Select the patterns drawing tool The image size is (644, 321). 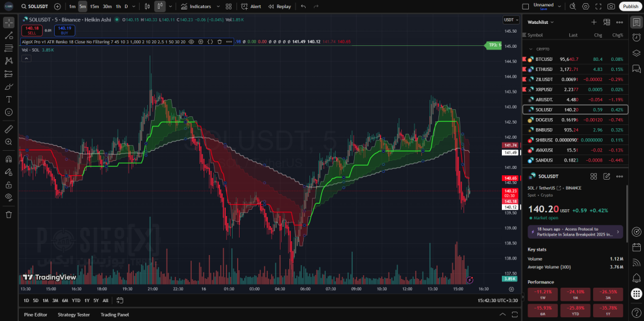coord(8,61)
